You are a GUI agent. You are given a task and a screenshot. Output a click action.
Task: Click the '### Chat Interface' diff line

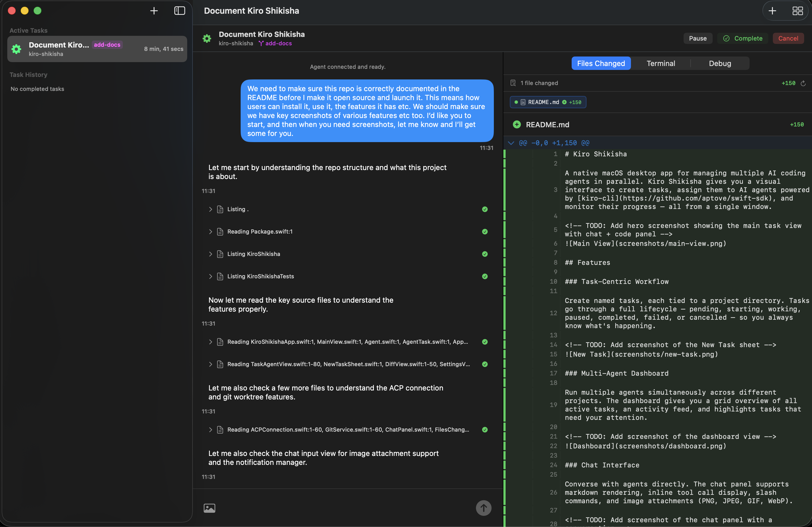coord(602,465)
